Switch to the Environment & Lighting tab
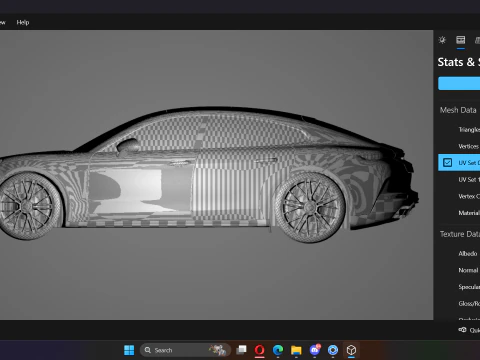 [442, 40]
